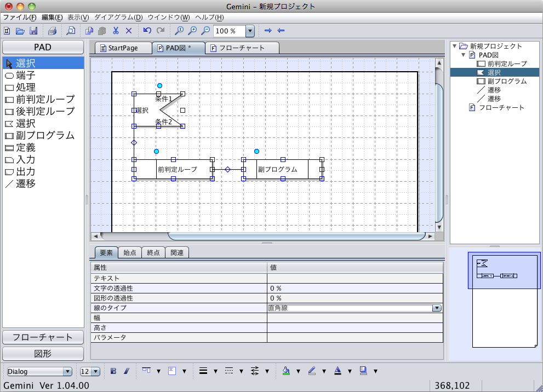This screenshot has height=392, width=543.
Task: Click the redo icon
Action: pyautogui.click(x=161, y=31)
